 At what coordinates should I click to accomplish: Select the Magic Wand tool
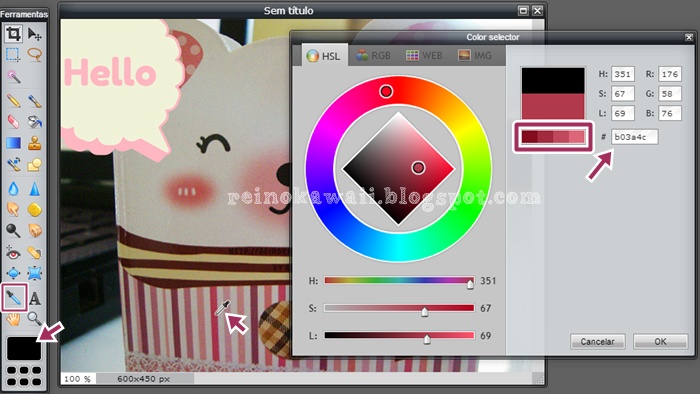(13, 77)
